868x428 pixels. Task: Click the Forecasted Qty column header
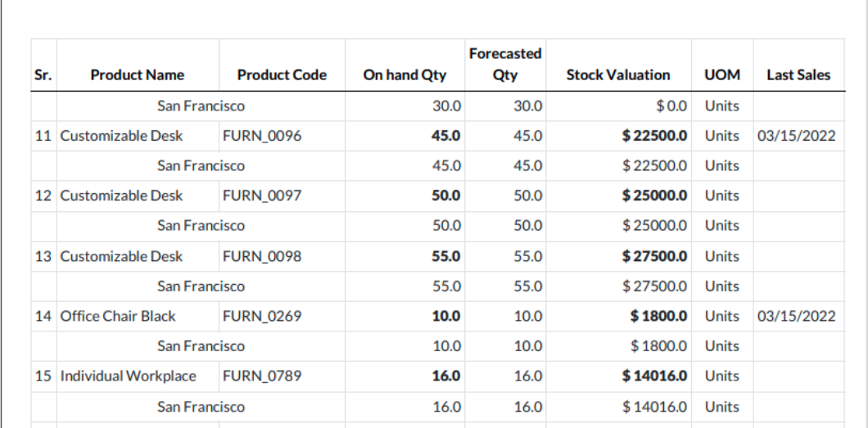click(504, 65)
